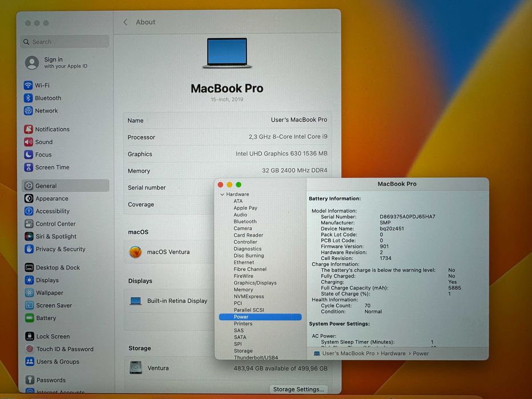Select FireWire in Hardware list
The width and height of the screenshot is (532, 399).
[x=243, y=276]
